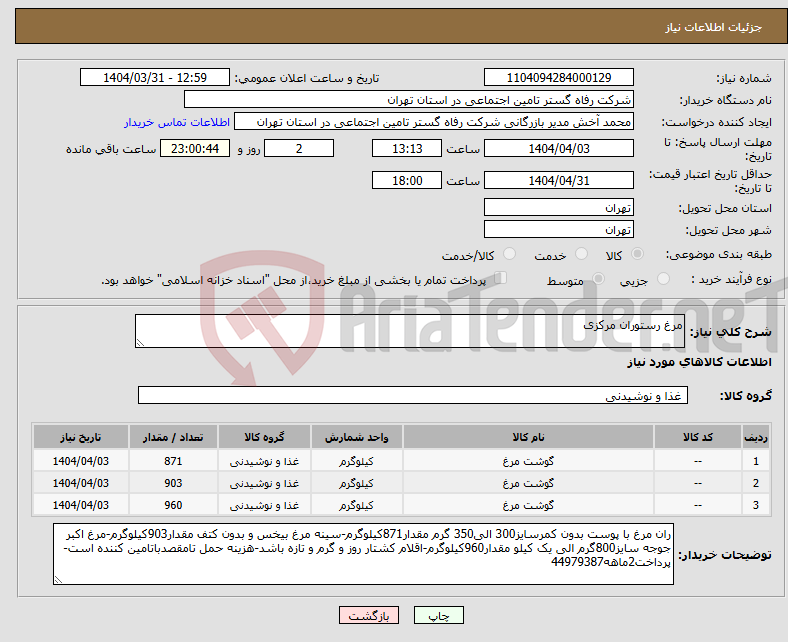Click the بازگشت back button

369,615
